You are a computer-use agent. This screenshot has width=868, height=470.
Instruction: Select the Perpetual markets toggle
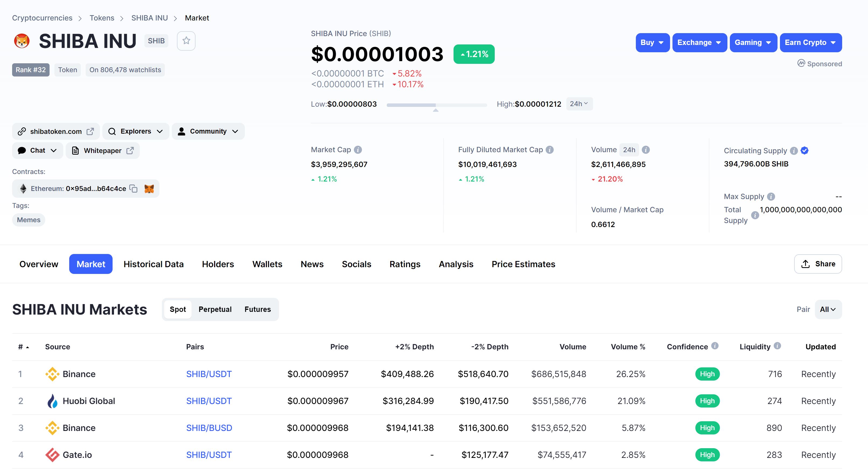(215, 309)
